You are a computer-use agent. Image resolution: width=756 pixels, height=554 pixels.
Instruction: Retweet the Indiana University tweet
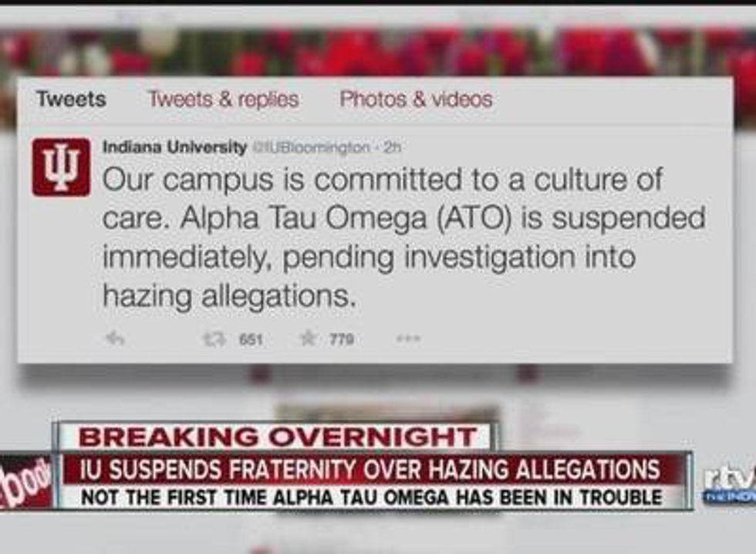point(214,339)
